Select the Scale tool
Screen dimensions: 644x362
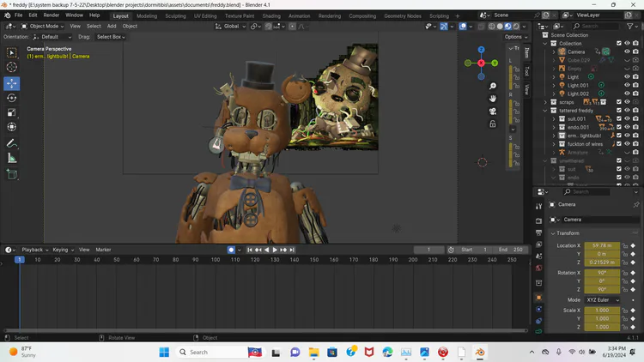11,112
